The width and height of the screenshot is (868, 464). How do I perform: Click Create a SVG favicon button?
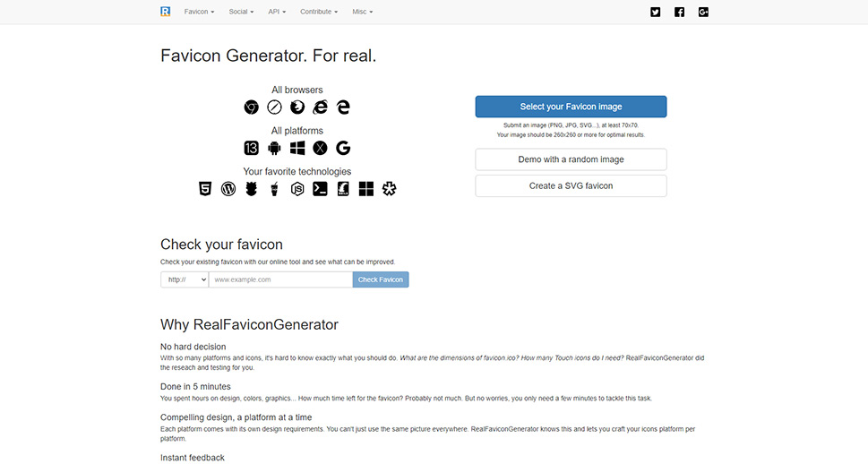point(571,186)
